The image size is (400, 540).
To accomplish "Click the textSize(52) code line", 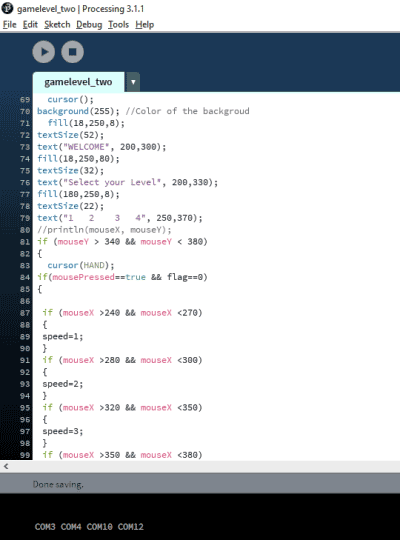I will [x=71, y=135].
